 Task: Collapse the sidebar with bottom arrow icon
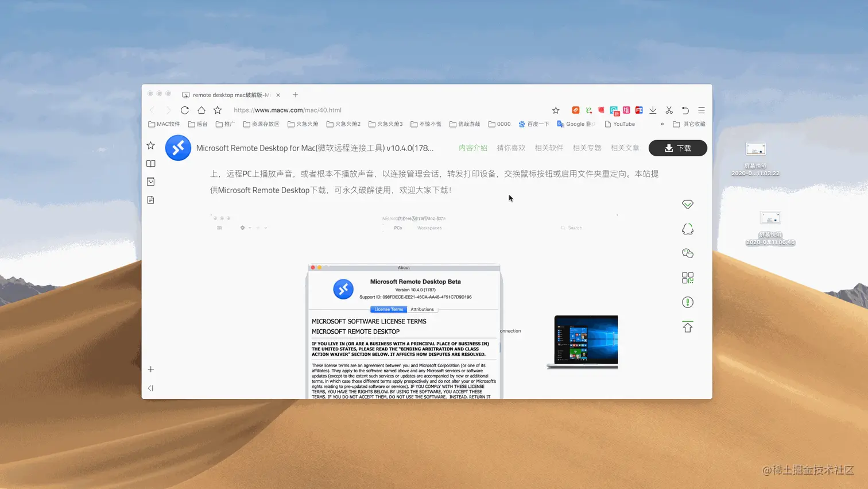pos(151,388)
